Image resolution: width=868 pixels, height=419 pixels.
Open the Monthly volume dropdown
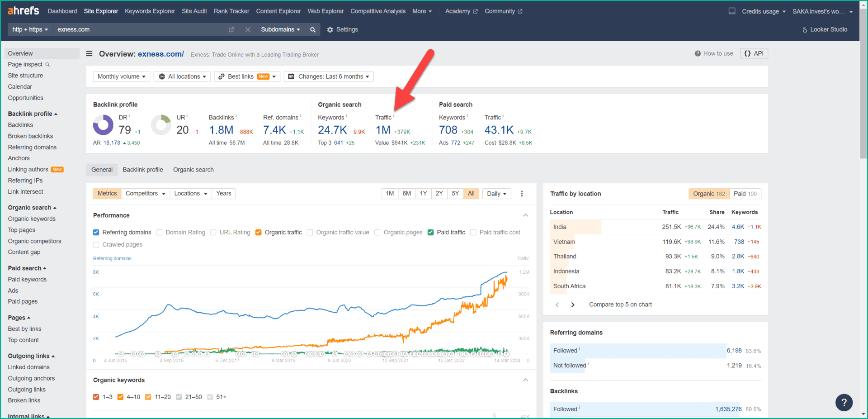click(121, 76)
